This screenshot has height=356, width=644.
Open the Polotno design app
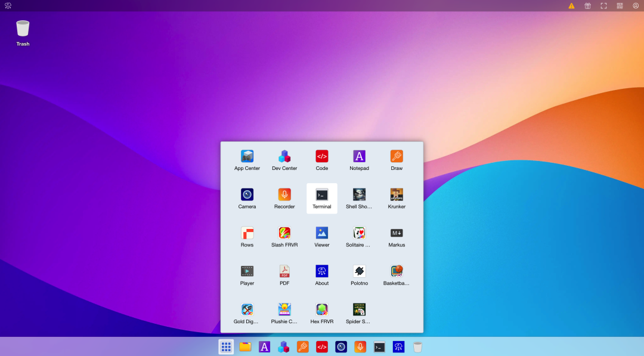click(x=359, y=271)
